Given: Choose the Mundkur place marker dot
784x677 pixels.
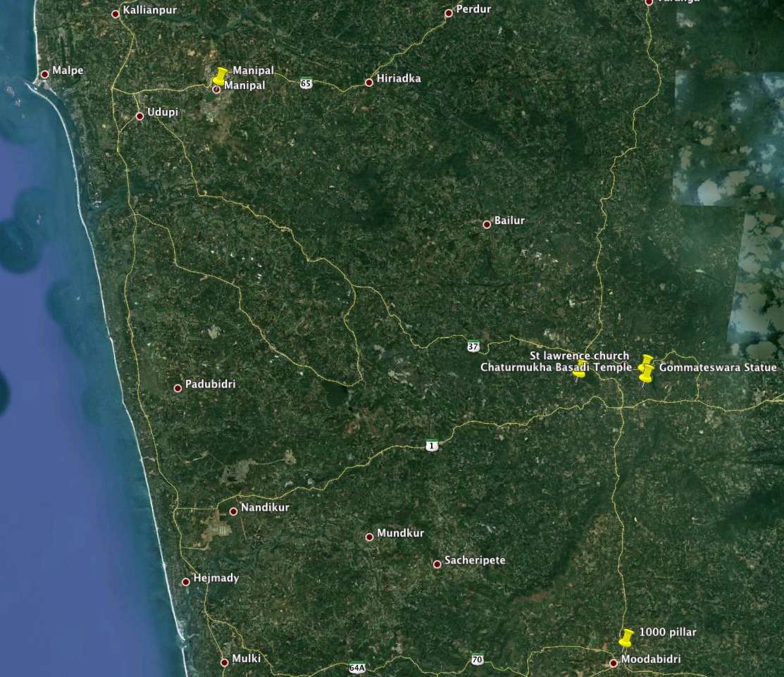Looking at the screenshot, I should pyautogui.click(x=370, y=537).
